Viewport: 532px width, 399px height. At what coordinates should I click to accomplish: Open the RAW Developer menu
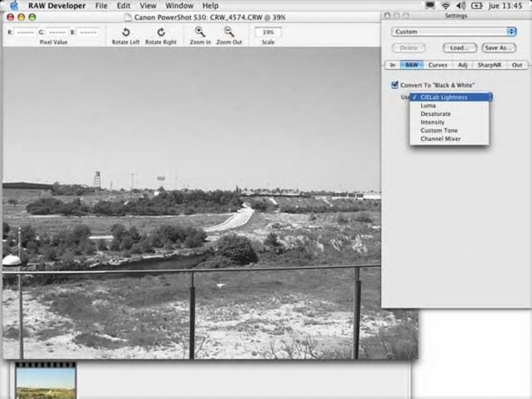pyautogui.click(x=57, y=6)
